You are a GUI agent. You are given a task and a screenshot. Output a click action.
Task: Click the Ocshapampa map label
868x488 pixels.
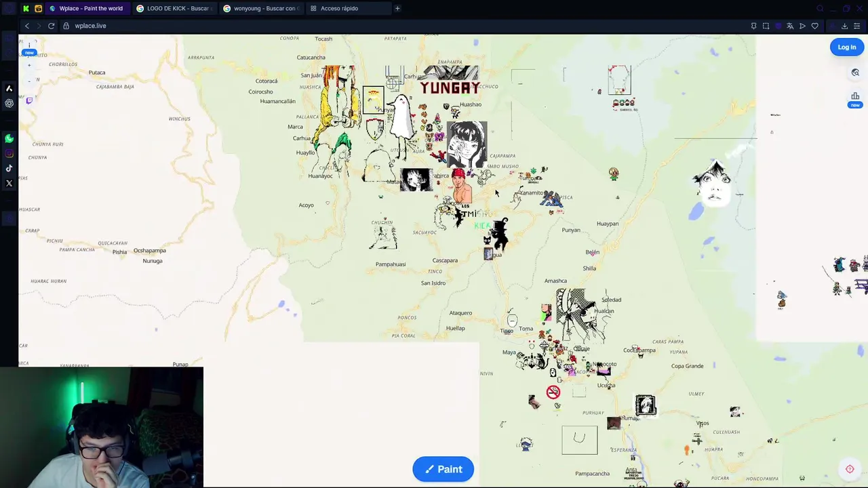150,251
